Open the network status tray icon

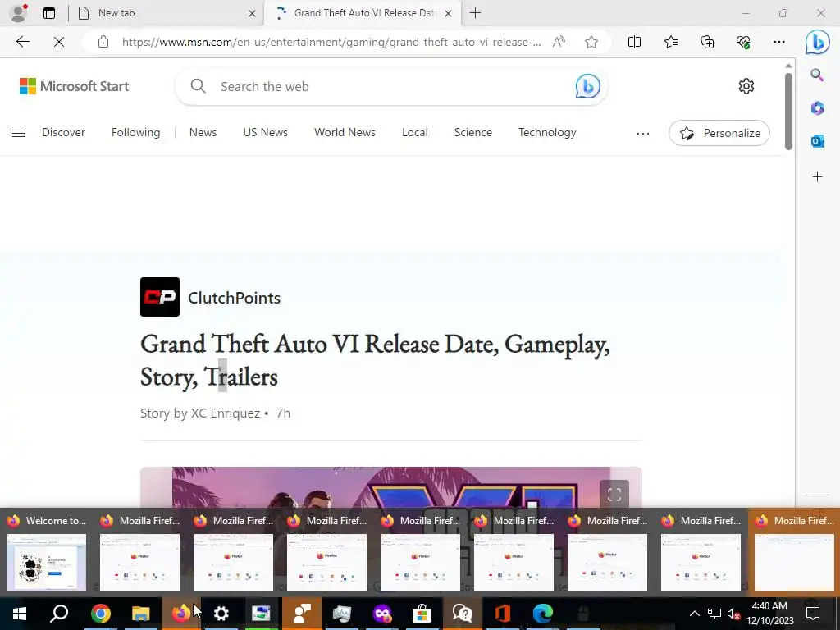(x=714, y=614)
